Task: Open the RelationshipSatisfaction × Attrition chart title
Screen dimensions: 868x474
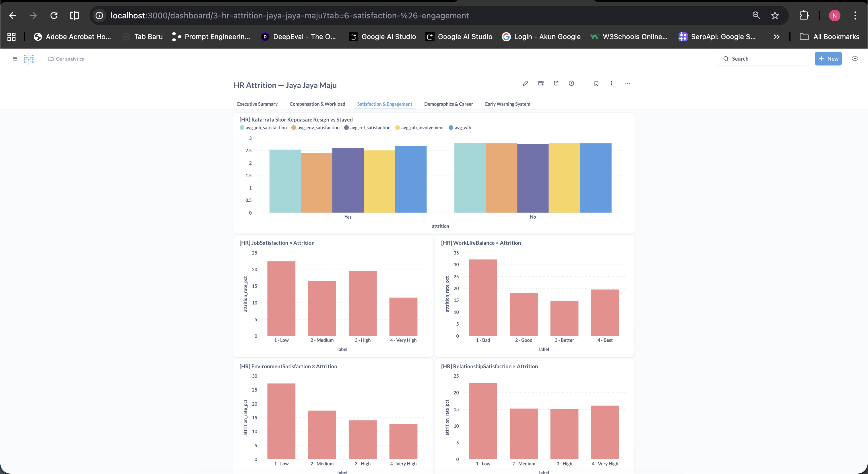Action: [489, 367]
